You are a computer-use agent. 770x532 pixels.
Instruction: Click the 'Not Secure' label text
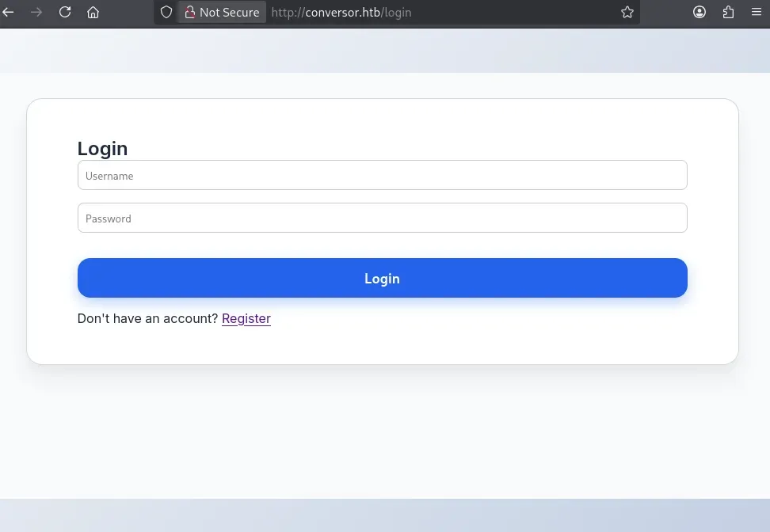(229, 12)
